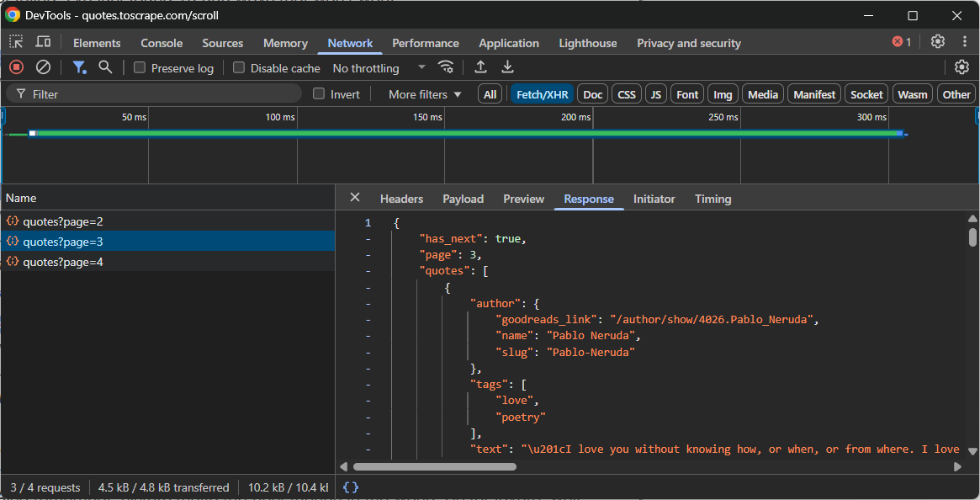Select the quotes?page=2 request
Screen dimensions: 980x500
coord(167,221)
